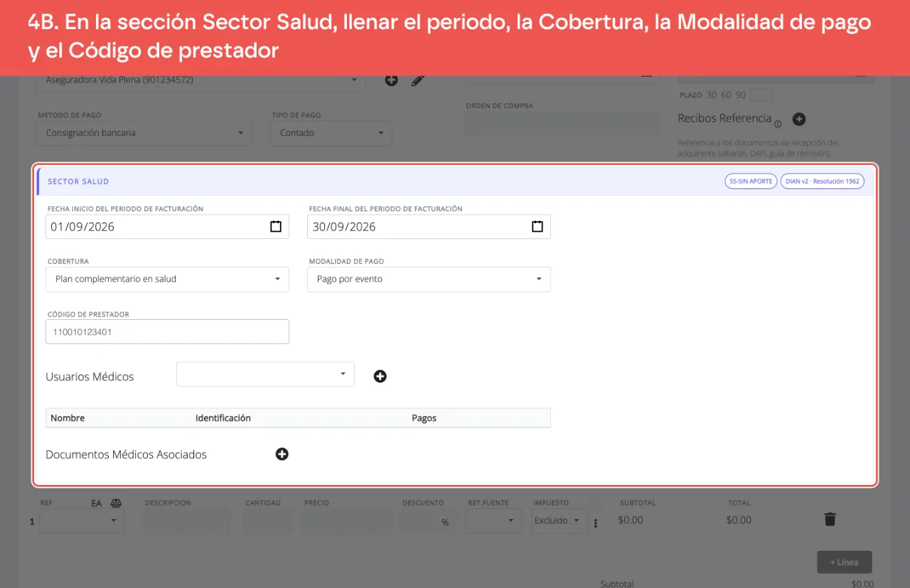910x588 pixels.
Task: Select plazo 60
Action: click(726, 95)
